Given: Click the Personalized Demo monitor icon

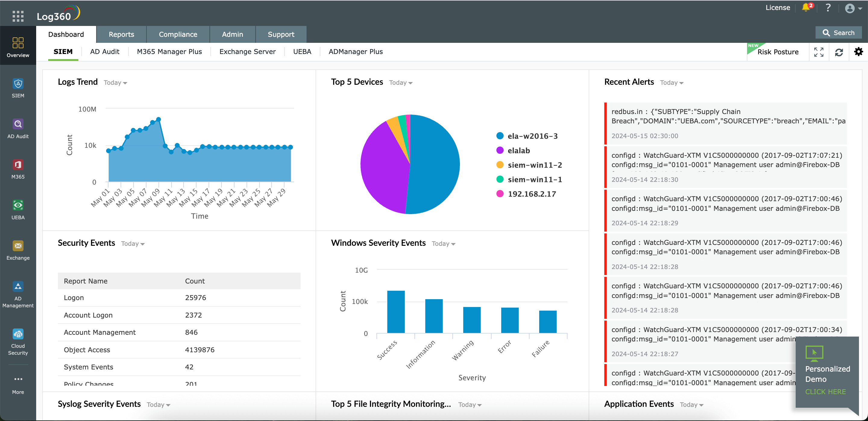Looking at the screenshot, I should [x=814, y=353].
